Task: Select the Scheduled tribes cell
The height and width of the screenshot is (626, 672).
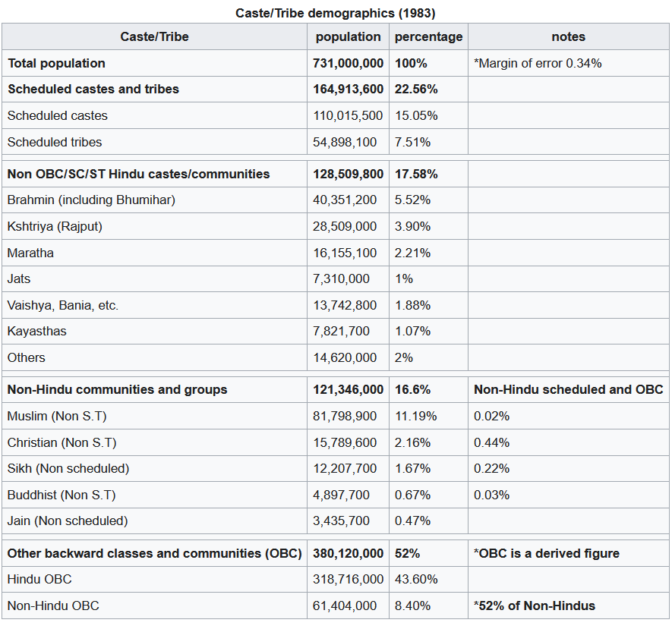Action: 55,142
